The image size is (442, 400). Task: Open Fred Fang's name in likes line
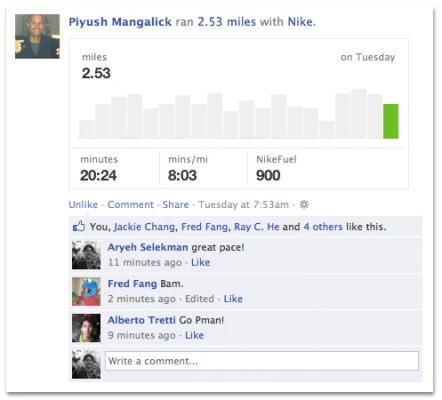(x=205, y=227)
